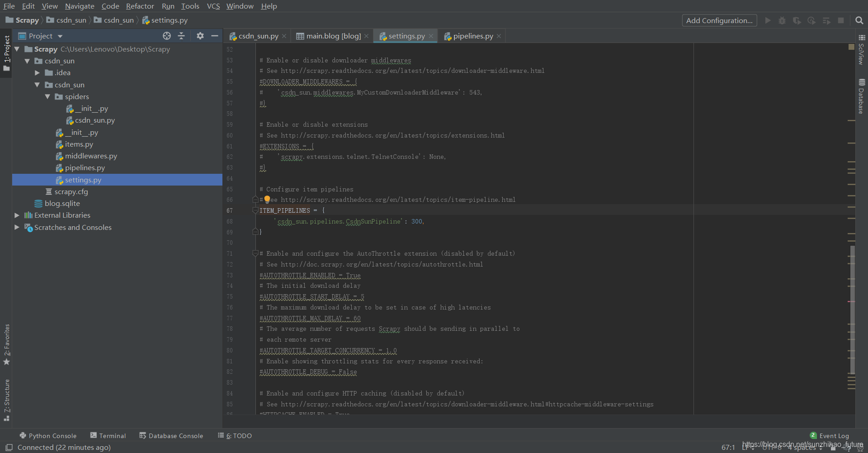Click the inspection status indicator atop the scrollbar
Viewport: 868px width, 453px height.
851,47
